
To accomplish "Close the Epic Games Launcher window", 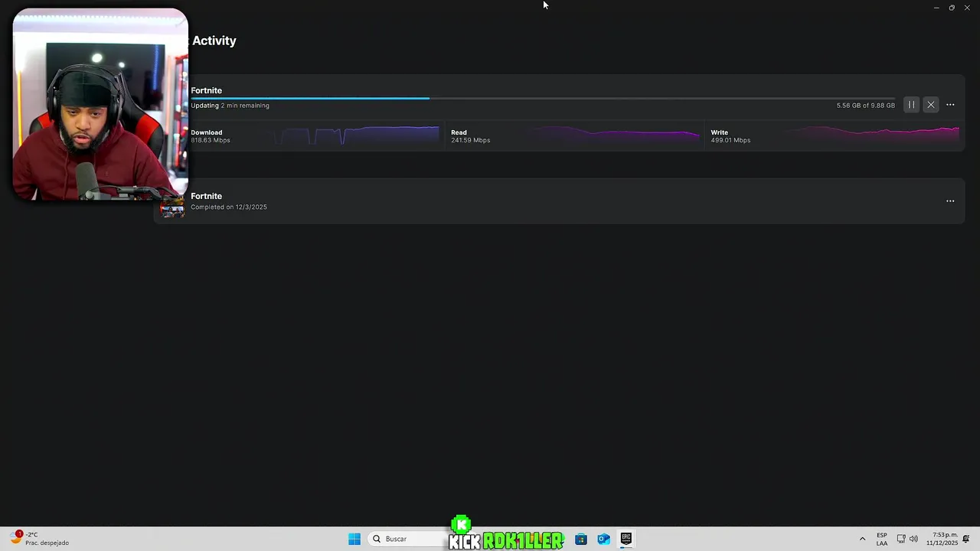I will [x=968, y=8].
